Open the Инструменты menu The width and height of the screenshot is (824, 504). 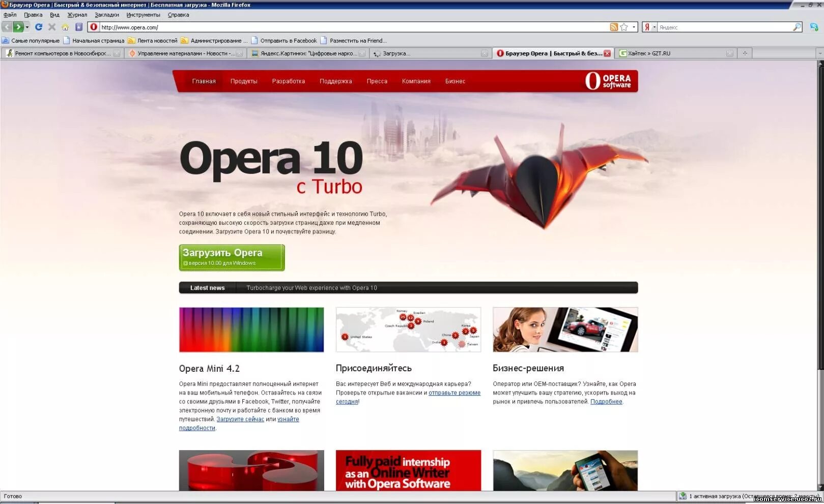pos(143,15)
